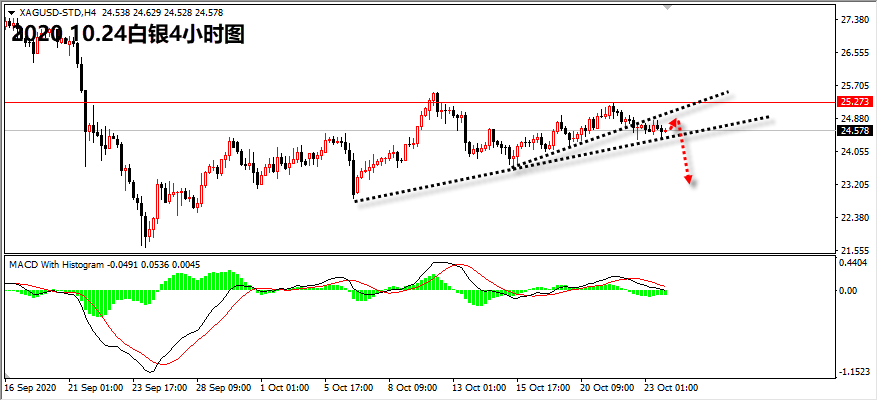
Task: Click the 13 Oct 01:00 time label
Action: coord(479,388)
